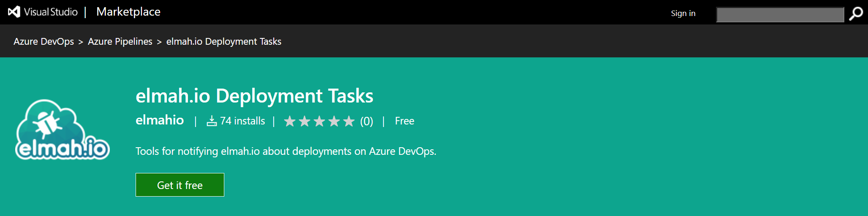Select the third rating star
Viewport: 868px width, 216px height.
pos(319,121)
